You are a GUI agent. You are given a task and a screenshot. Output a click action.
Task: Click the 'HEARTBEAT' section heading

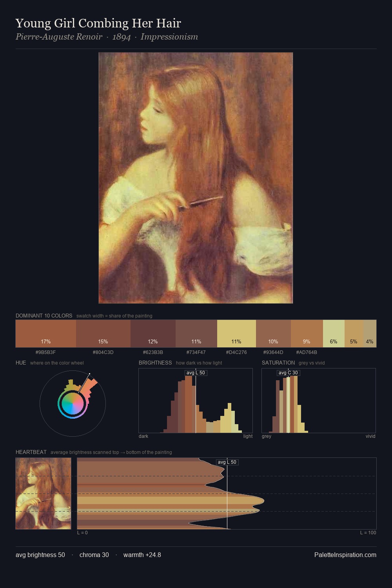[31, 452]
